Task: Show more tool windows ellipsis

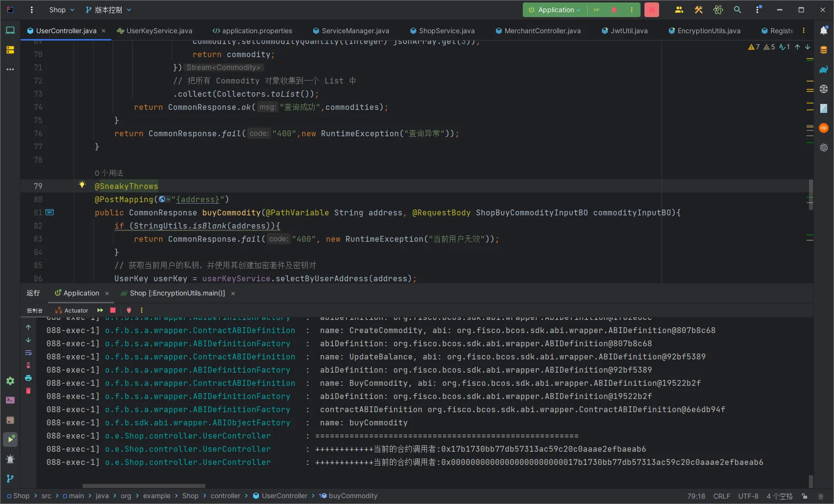Action: 10,69
